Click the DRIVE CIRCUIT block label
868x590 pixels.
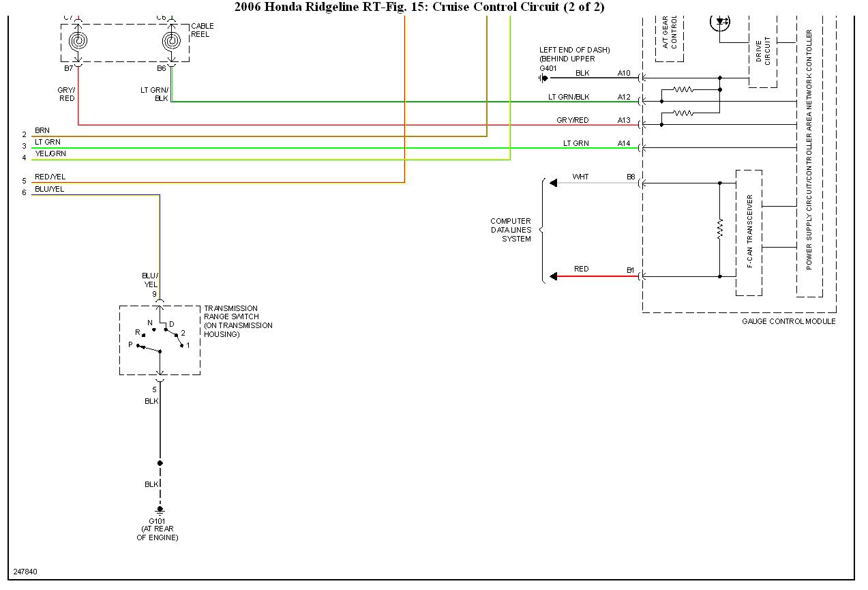click(x=762, y=51)
